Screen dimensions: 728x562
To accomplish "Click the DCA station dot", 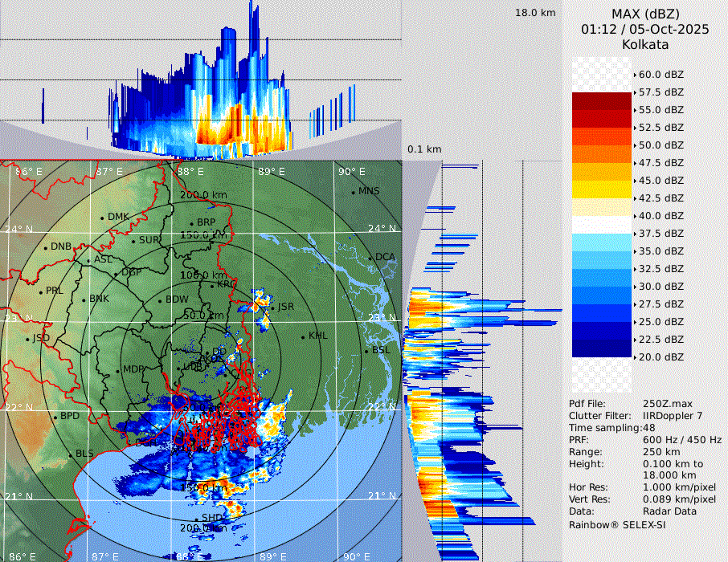I will 370,257.
